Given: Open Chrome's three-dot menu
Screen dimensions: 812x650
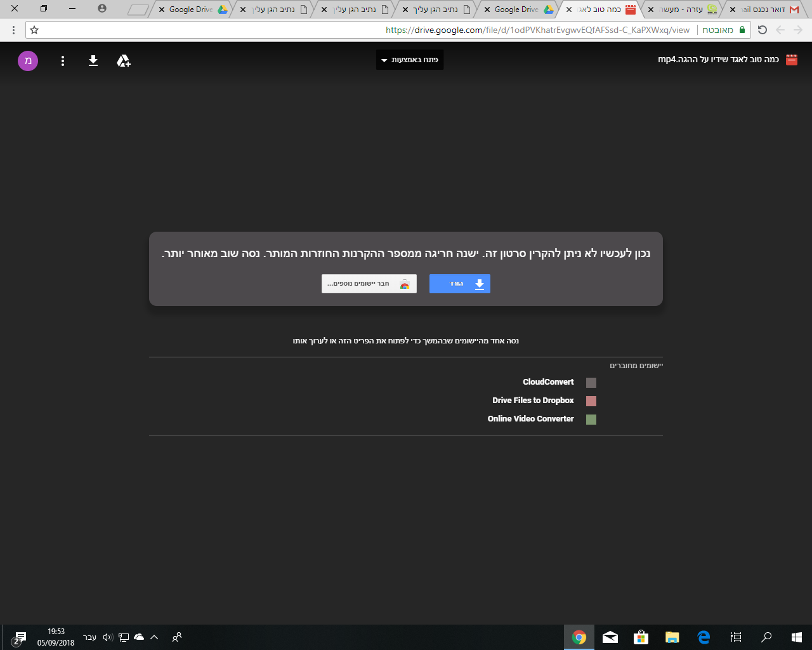Looking at the screenshot, I should (13, 30).
